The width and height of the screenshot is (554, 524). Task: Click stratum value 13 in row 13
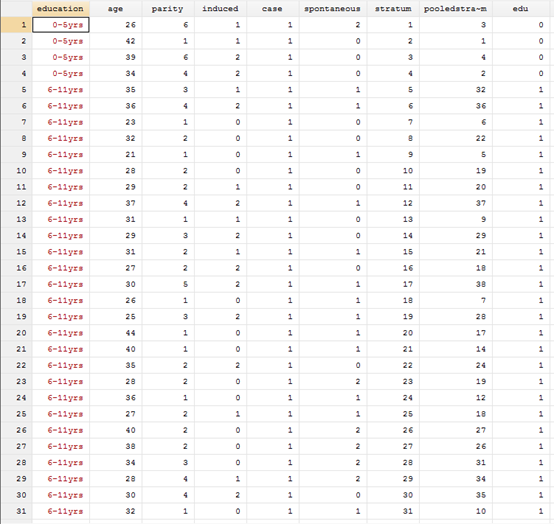[x=393, y=219]
